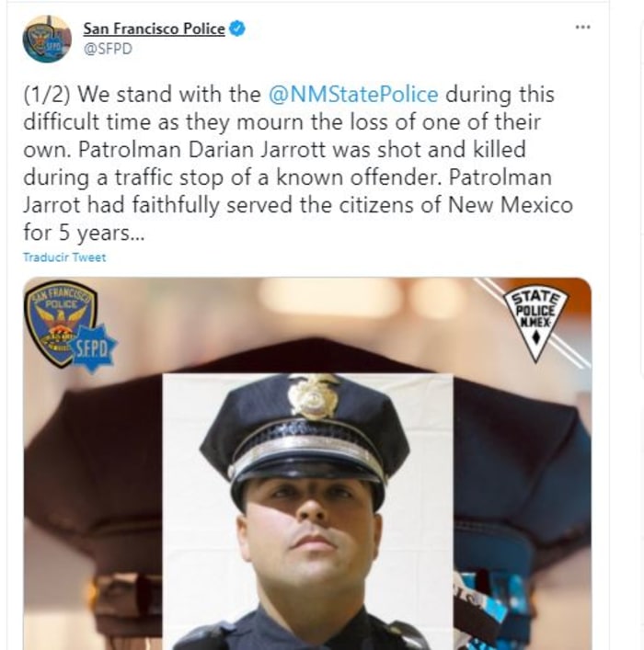Open the three-dot tweet options menu

(x=582, y=28)
